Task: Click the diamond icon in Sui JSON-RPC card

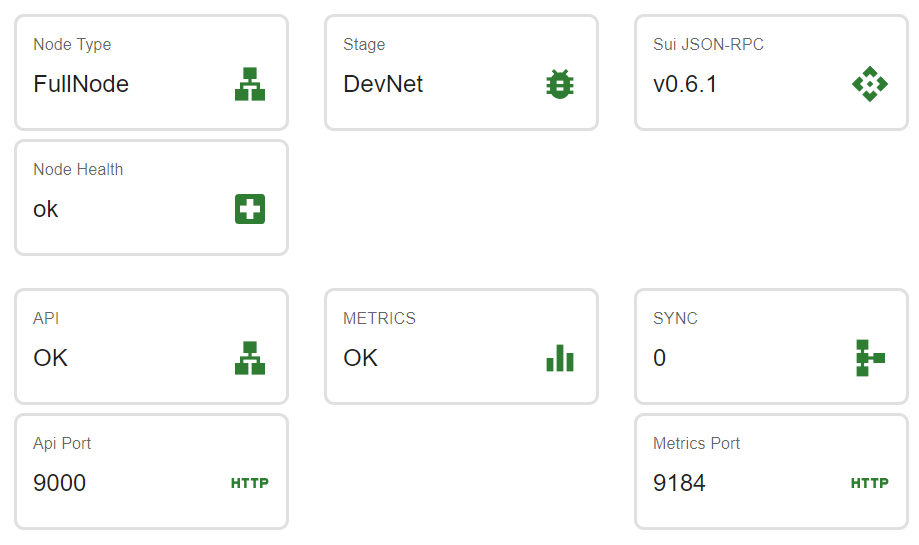Action: pos(870,84)
